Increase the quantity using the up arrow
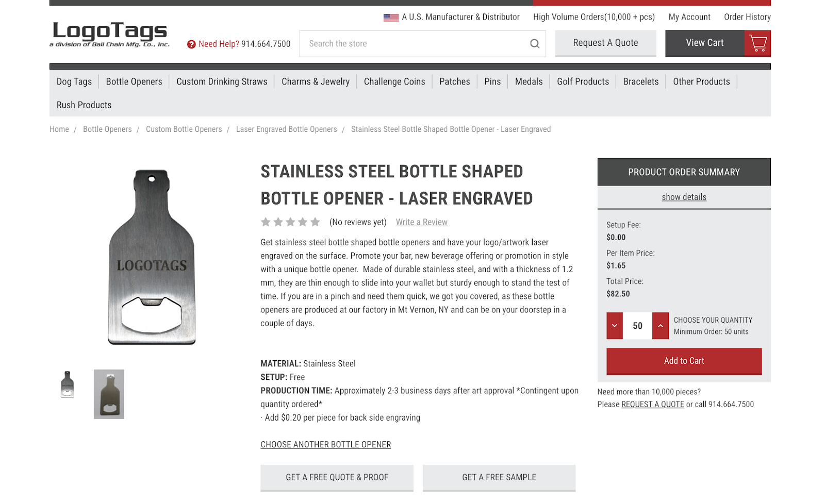The width and height of the screenshot is (825, 504). pos(660,326)
